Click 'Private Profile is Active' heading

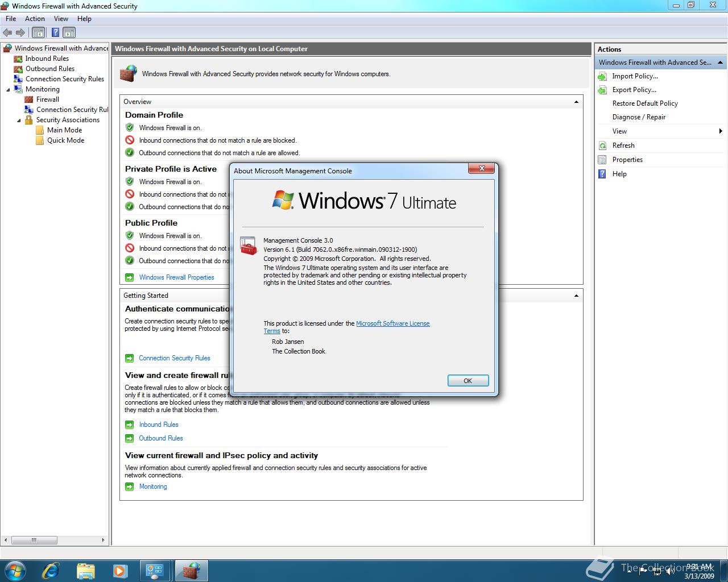(171, 169)
